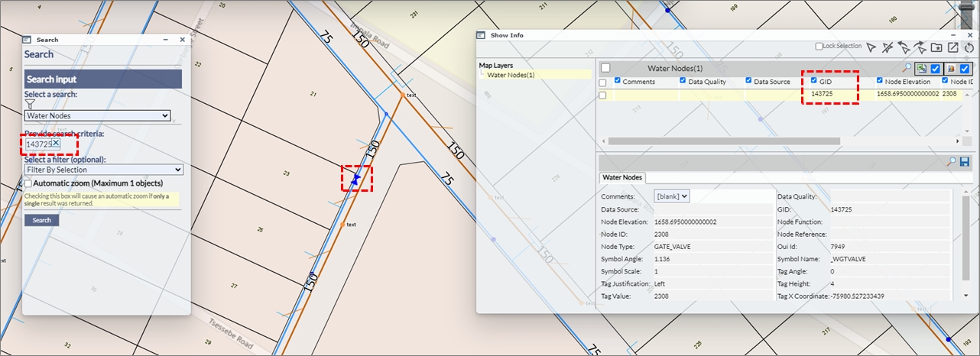This screenshot has height=356, width=980.
Task: Enable the Lock Selection checkbox
Action: [819, 47]
